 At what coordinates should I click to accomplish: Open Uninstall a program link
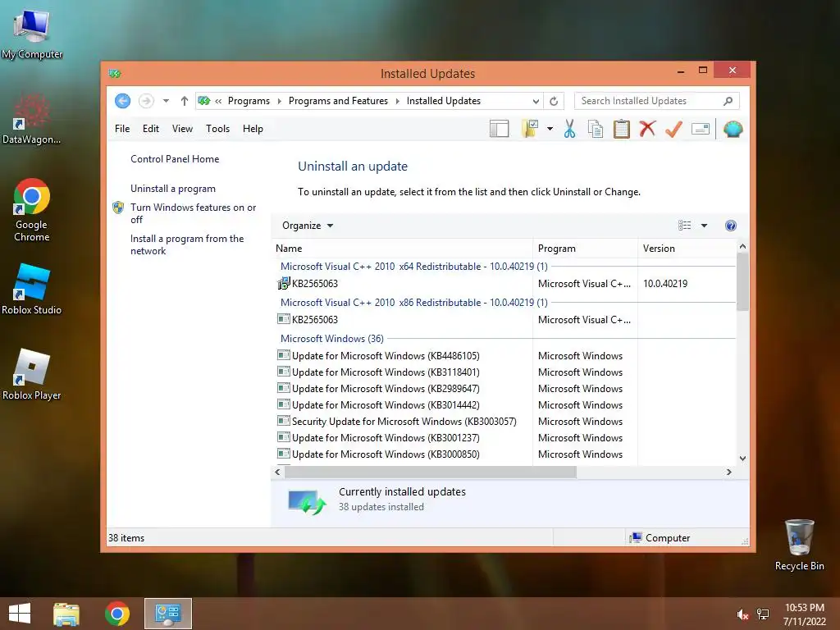(173, 189)
